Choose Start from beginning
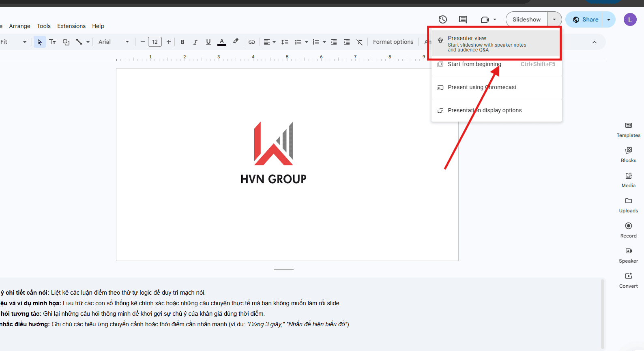 [x=496, y=64]
